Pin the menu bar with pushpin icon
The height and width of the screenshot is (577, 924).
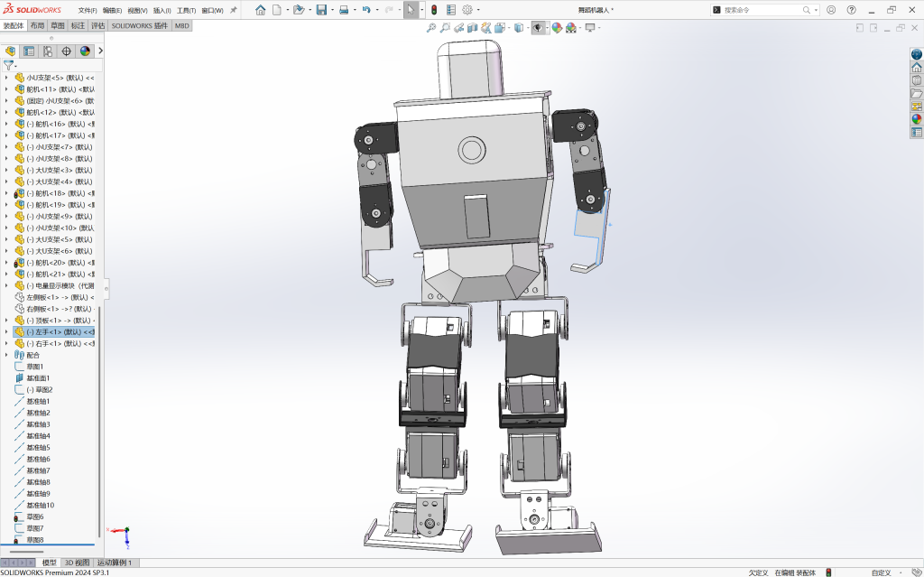(x=234, y=10)
